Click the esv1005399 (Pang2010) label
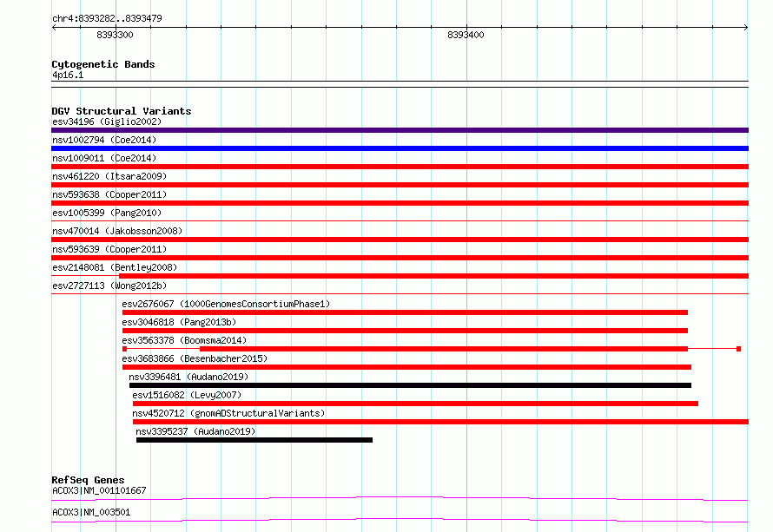Image resolution: width=773 pixels, height=532 pixels. click(107, 213)
